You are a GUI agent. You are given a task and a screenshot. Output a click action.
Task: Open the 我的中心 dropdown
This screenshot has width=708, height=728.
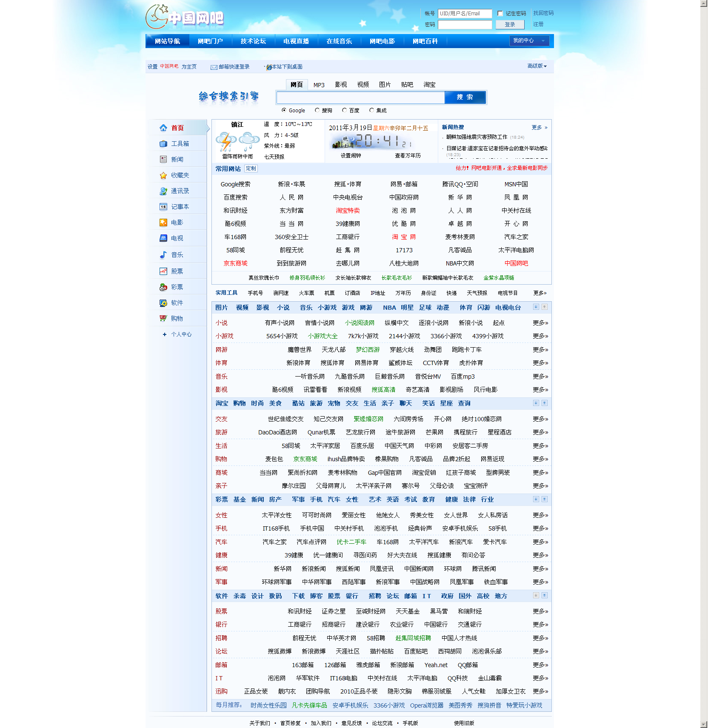529,41
